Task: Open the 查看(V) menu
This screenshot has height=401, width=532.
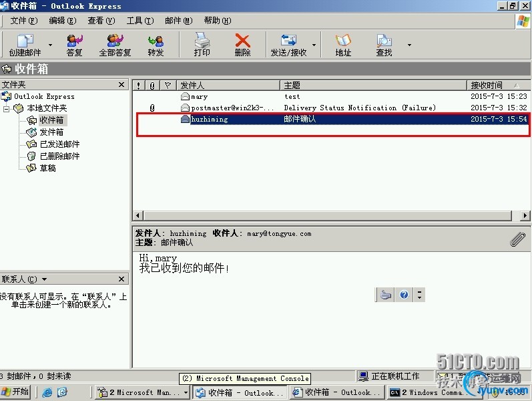Action: [x=101, y=21]
